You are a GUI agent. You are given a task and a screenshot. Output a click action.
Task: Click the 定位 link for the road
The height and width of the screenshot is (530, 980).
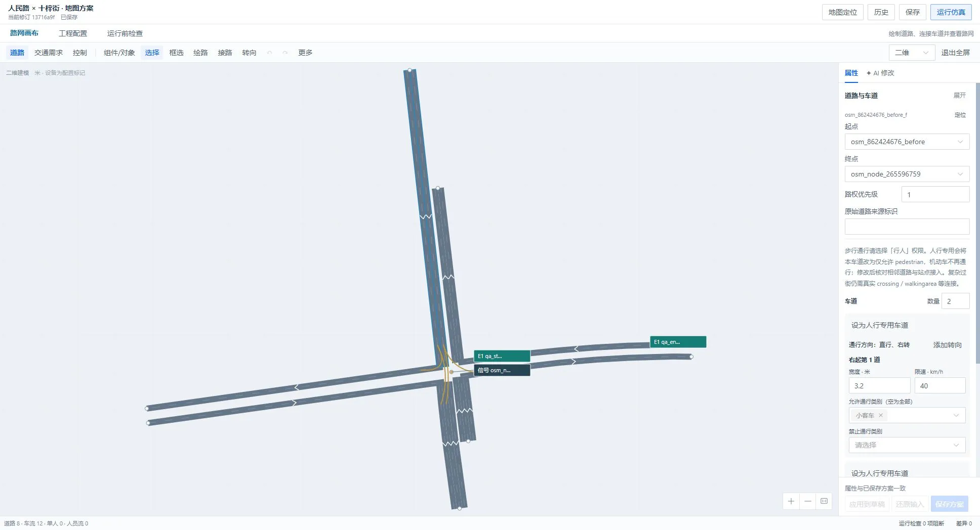coord(960,115)
